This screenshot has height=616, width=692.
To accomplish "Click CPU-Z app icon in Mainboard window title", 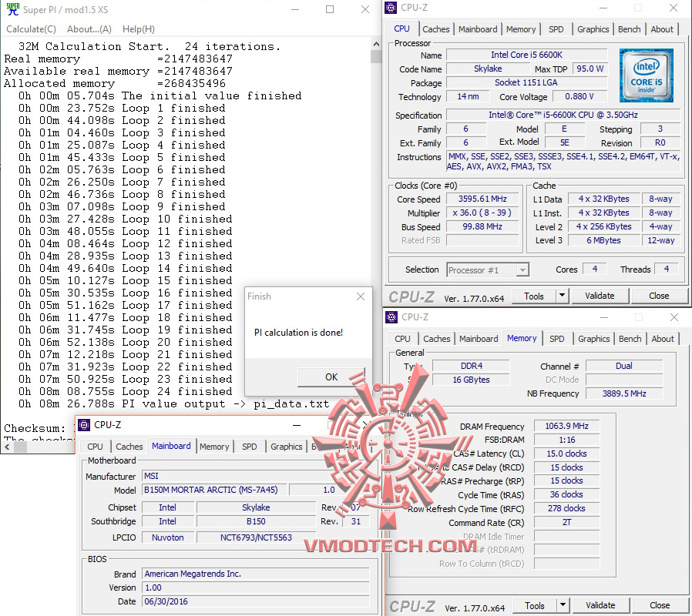I will pos(84,424).
